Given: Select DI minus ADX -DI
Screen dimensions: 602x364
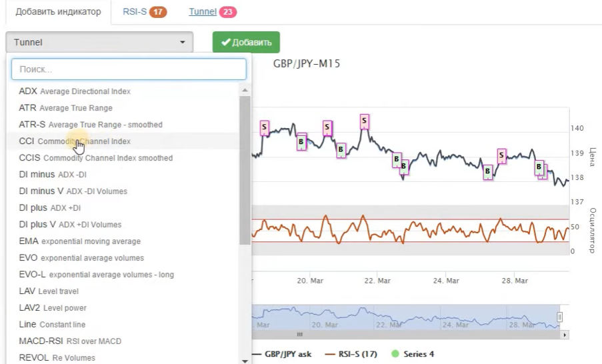Looking at the screenshot, I should (x=123, y=174).
